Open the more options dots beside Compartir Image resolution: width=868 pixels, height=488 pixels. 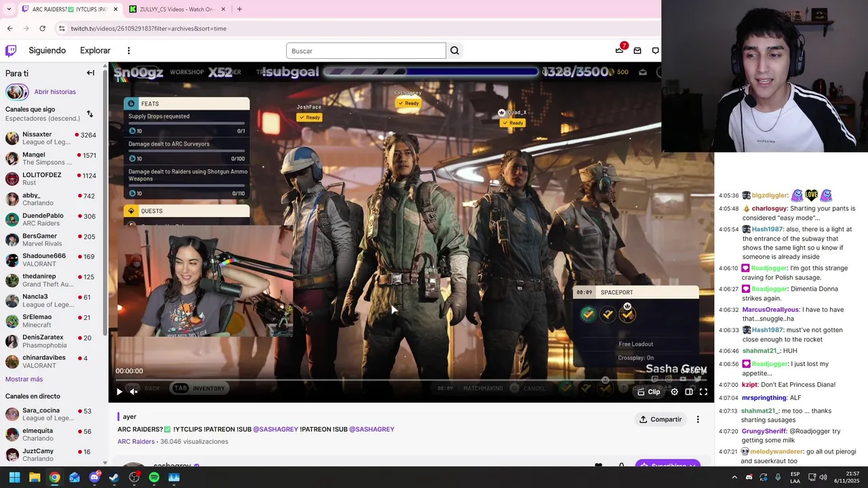pyautogui.click(x=698, y=420)
